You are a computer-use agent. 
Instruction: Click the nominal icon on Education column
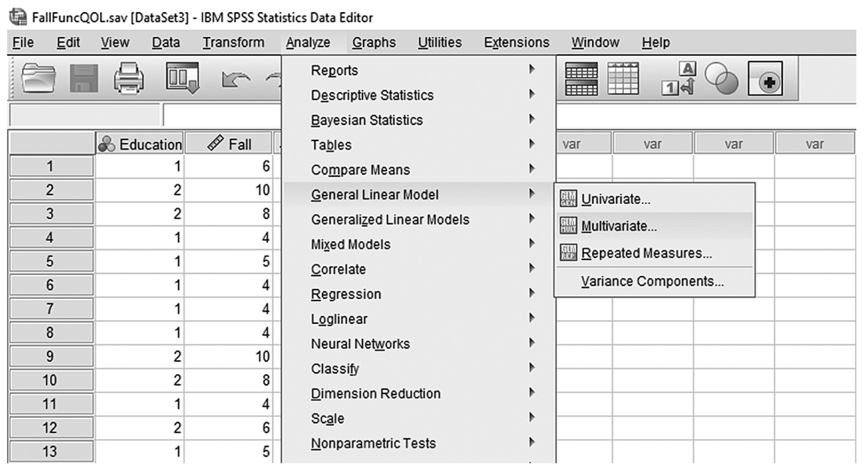pyautogui.click(x=107, y=144)
